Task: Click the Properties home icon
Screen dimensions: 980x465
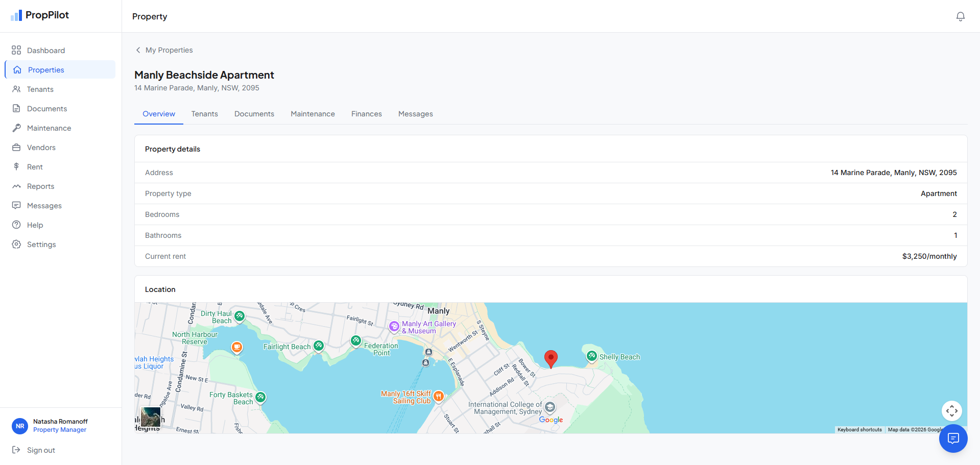Action: pyautogui.click(x=17, y=69)
